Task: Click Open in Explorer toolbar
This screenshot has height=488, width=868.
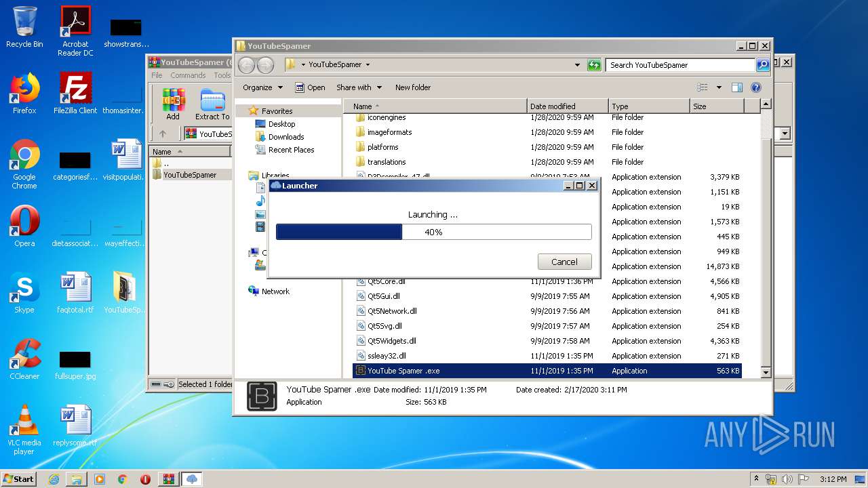Action: coord(310,87)
